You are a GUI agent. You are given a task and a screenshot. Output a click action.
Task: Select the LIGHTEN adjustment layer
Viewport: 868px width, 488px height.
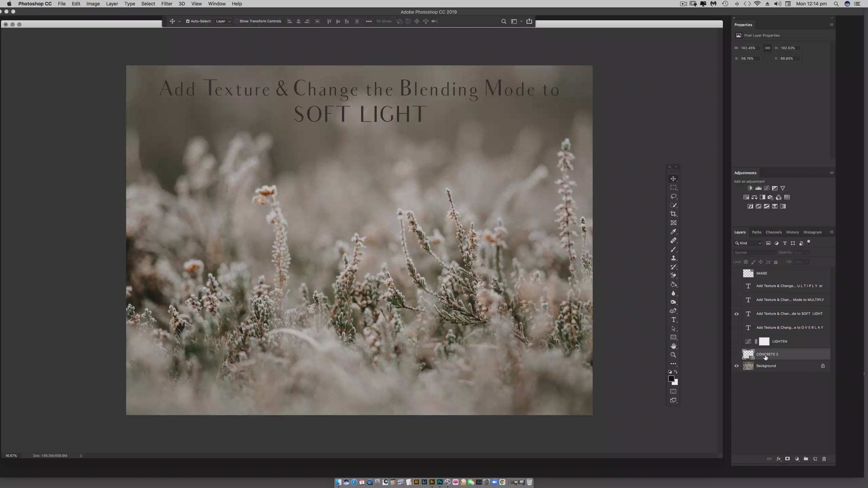point(780,341)
